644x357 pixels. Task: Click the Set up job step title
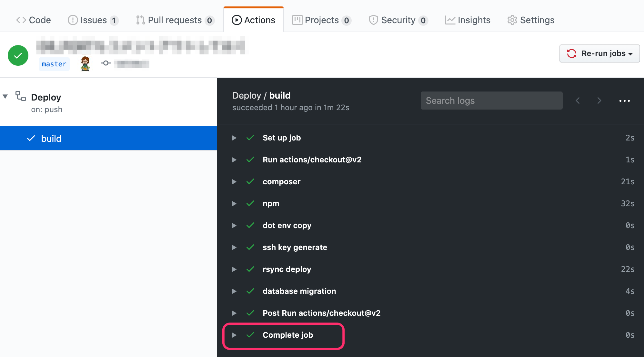coord(282,138)
